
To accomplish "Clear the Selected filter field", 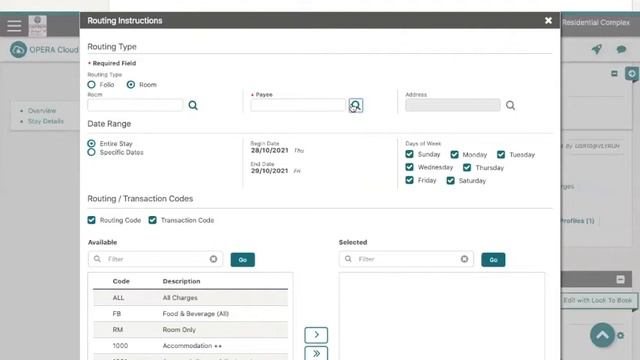I will (464, 259).
